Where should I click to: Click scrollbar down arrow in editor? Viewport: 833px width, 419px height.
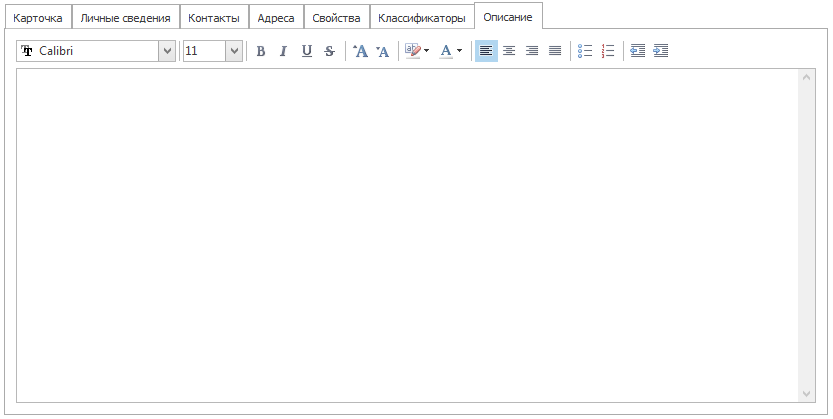806,394
